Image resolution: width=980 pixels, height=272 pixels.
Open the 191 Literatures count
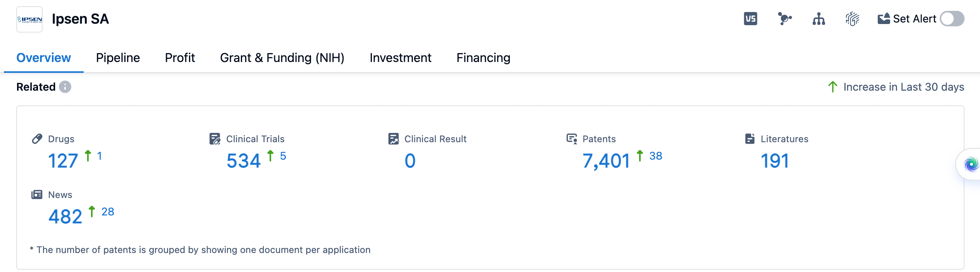(774, 161)
